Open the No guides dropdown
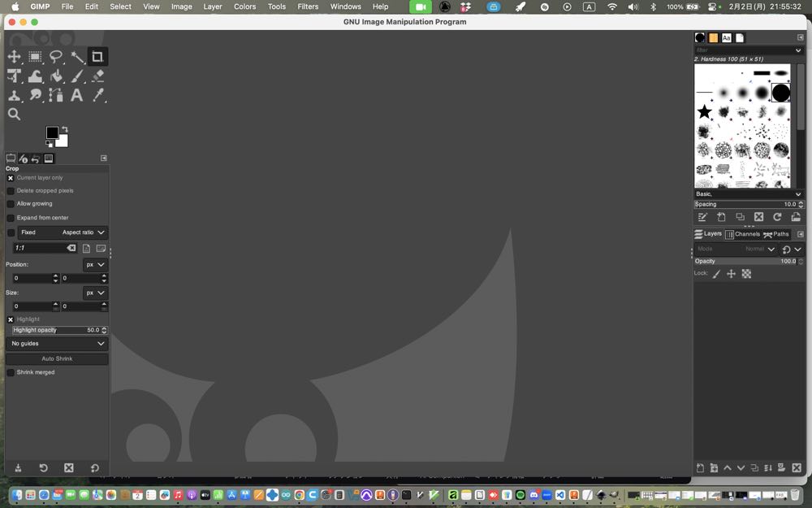Screen dimensions: 812x508 coord(57,344)
